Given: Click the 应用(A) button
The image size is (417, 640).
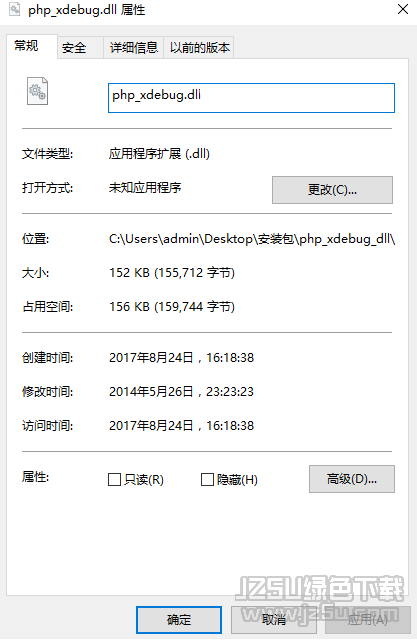Looking at the screenshot, I should 367,620.
